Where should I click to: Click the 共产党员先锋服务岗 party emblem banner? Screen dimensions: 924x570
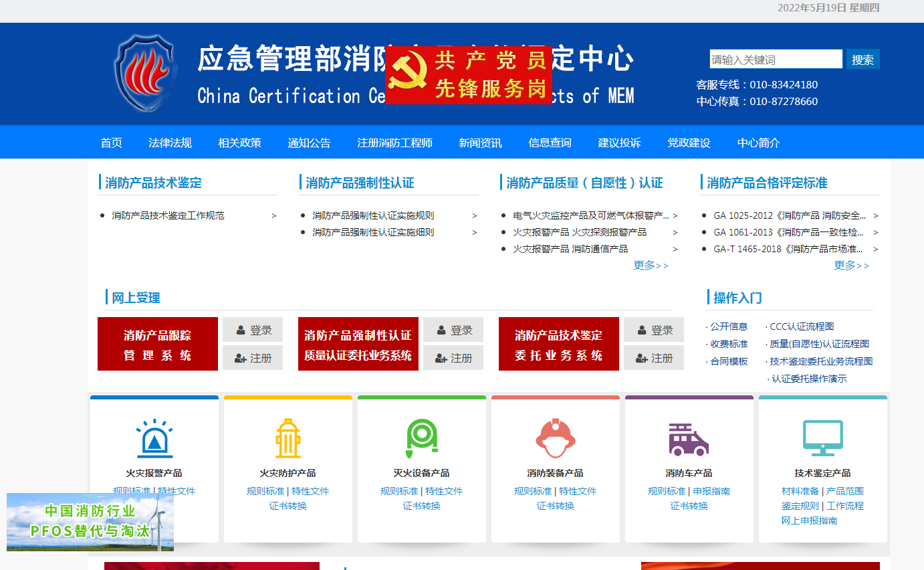pos(468,74)
